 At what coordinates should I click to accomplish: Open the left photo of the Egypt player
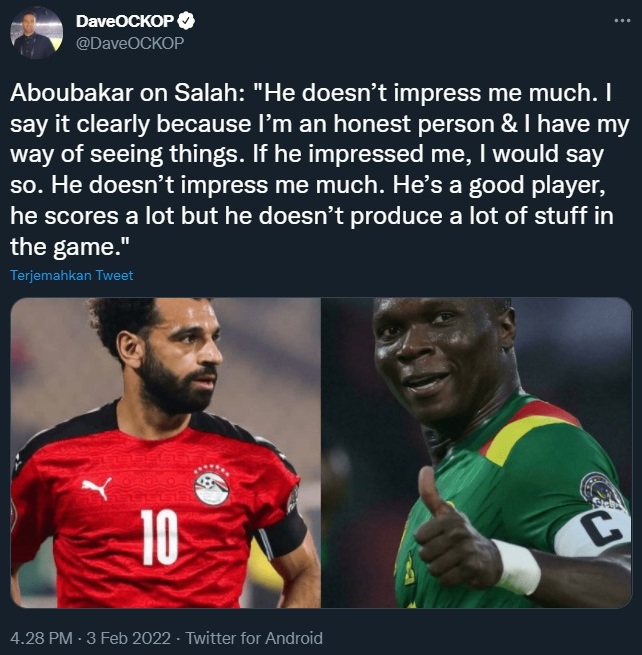click(x=165, y=452)
